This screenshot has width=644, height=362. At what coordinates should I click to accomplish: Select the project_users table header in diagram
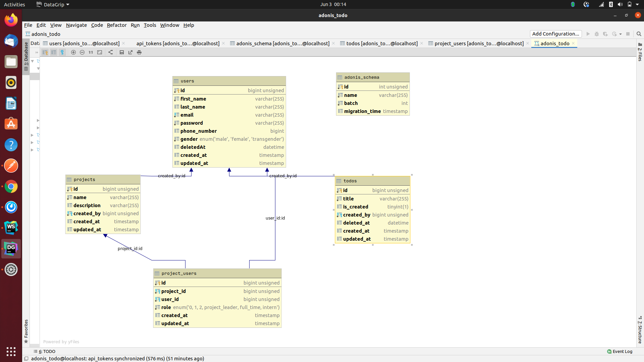[217, 274]
